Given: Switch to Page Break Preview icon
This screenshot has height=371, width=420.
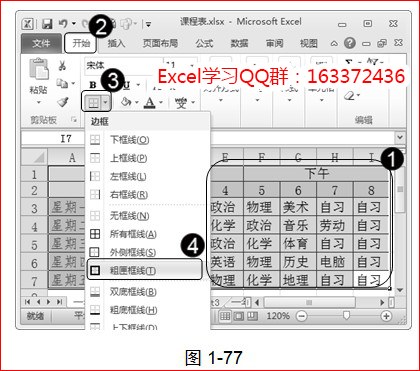Looking at the screenshot, I should pyautogui.click(x=252, y=316).
